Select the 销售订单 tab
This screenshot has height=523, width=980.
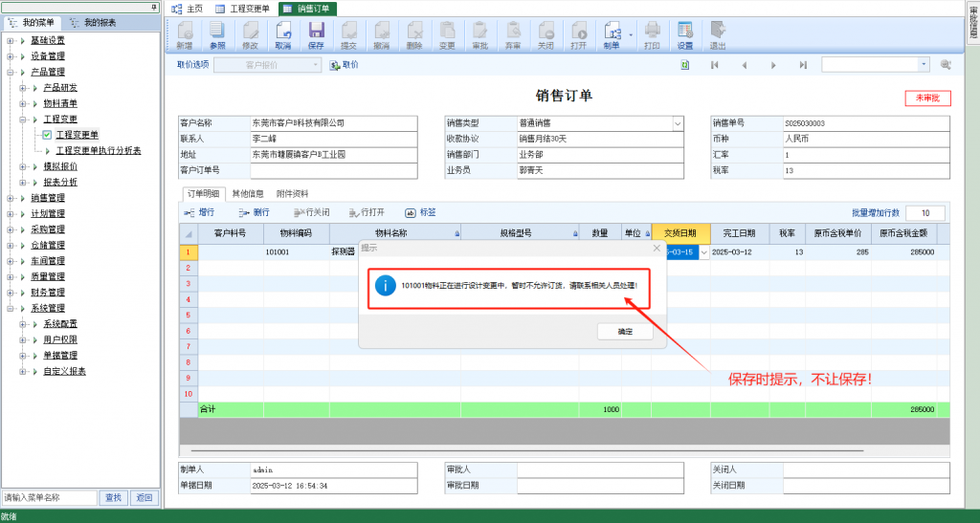pos(307,9)
